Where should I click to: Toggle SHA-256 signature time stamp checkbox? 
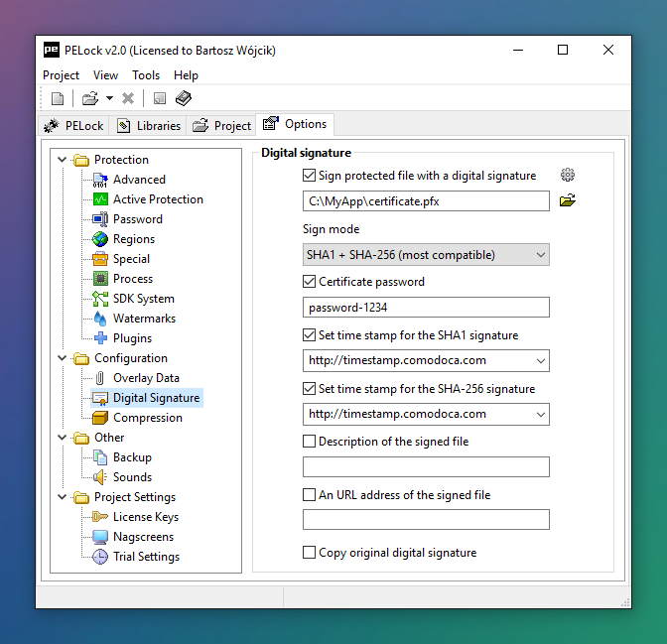click(309, 389)
